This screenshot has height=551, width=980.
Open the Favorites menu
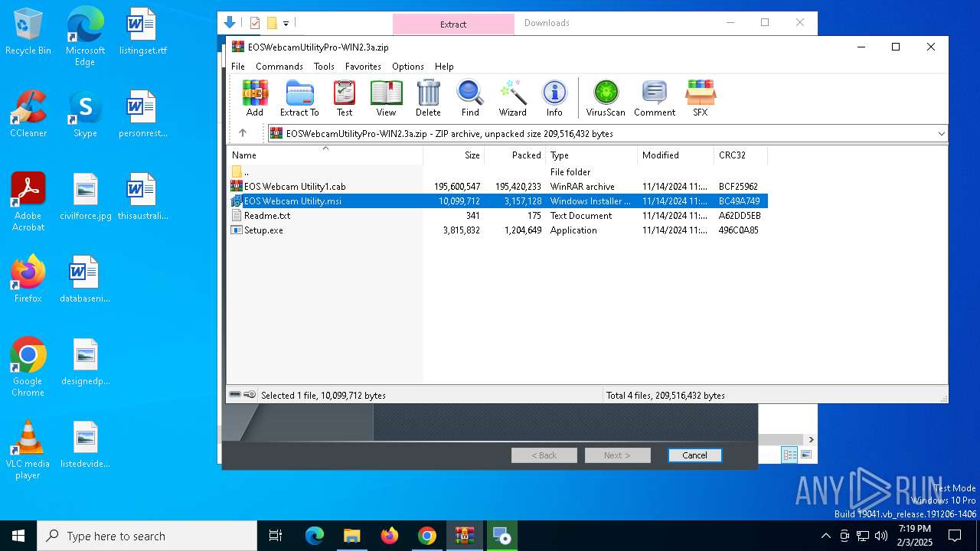pos(363,67)
